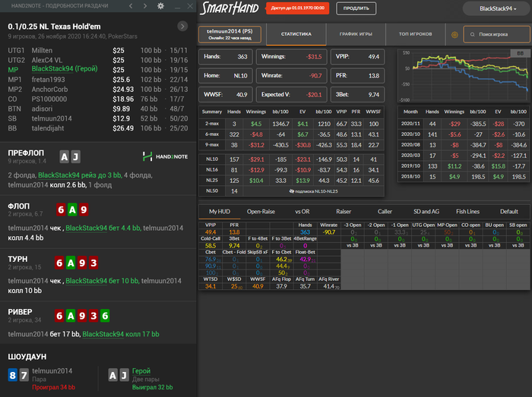This screenshot has width=532, height=397.
Task: Click the PFR 13.8 stat box
Action: [x=358, y=76]
